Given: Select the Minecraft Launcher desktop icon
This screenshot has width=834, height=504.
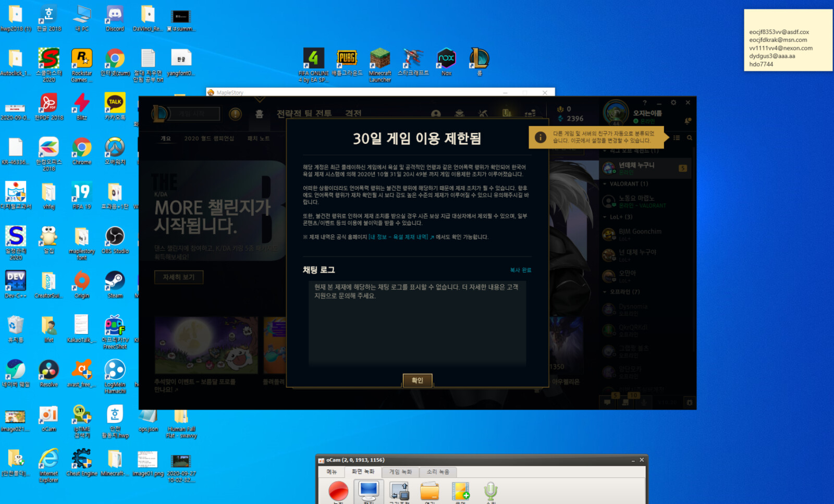Looking at the screenshot, I should point(380,65).
